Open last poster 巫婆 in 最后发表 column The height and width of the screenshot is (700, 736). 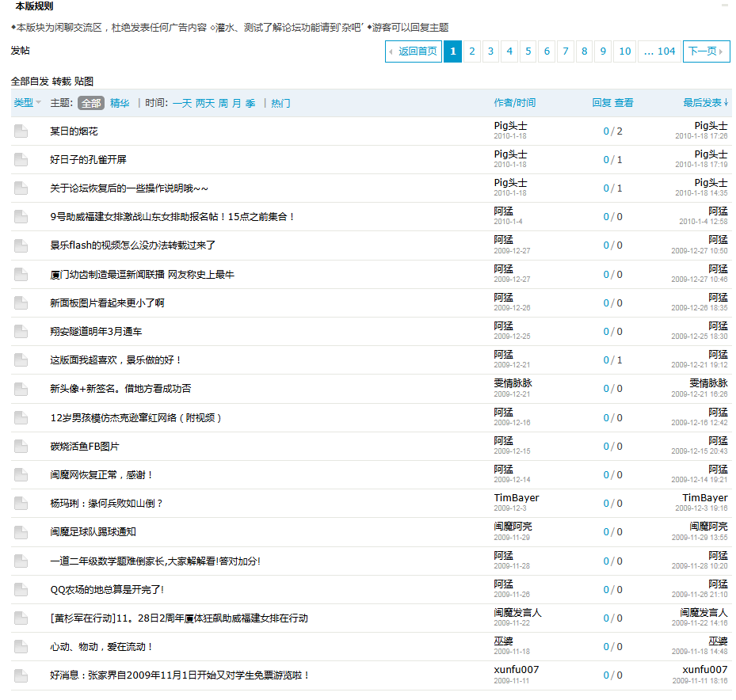tap(718, 641)
